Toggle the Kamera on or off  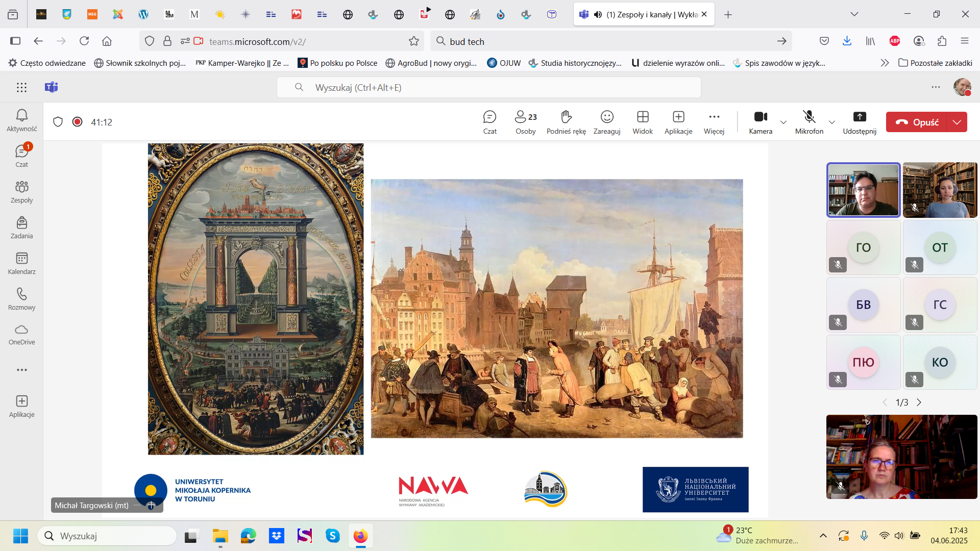click(x=761, y=122)
